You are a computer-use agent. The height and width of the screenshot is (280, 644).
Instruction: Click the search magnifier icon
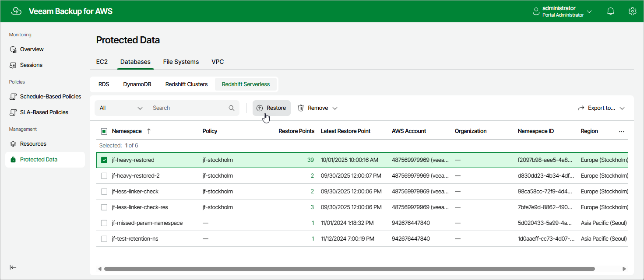pyautogui.click(x=232, y=108)
